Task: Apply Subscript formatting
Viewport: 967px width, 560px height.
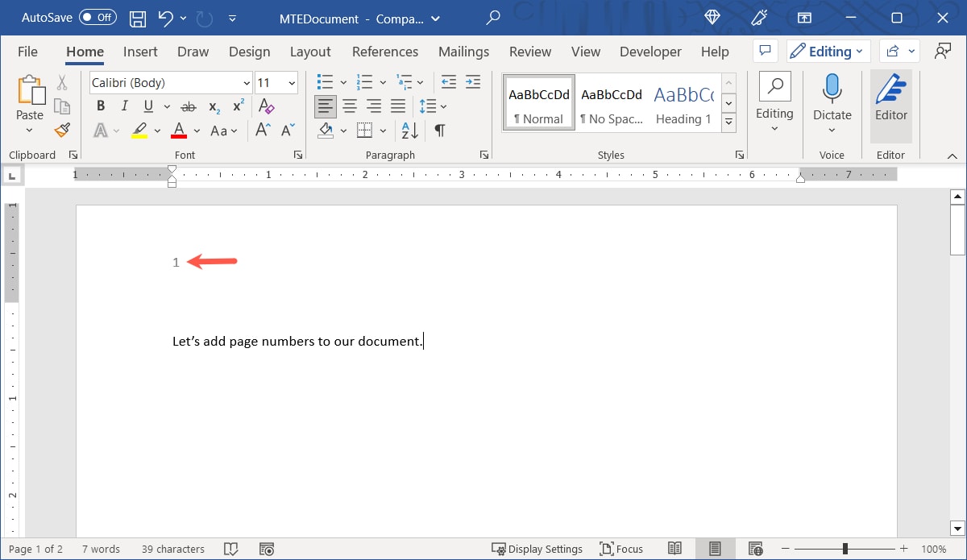Action: coord(212,106)
